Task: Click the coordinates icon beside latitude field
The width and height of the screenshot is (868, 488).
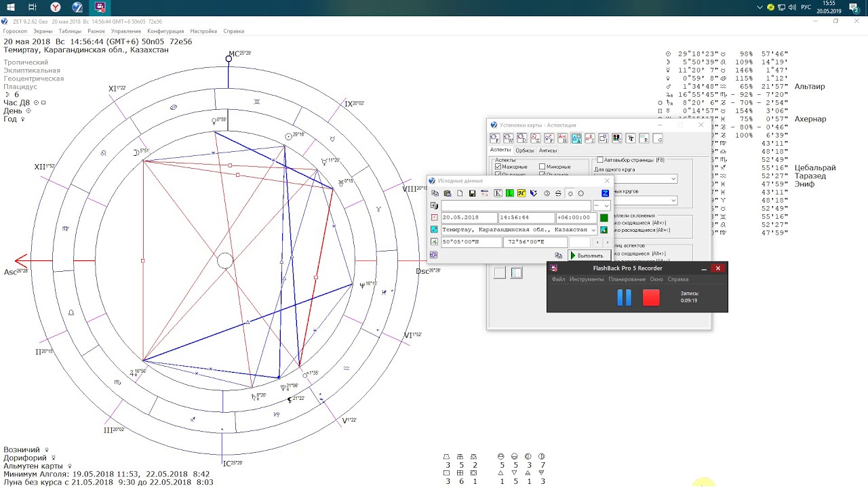Action: 434,242
